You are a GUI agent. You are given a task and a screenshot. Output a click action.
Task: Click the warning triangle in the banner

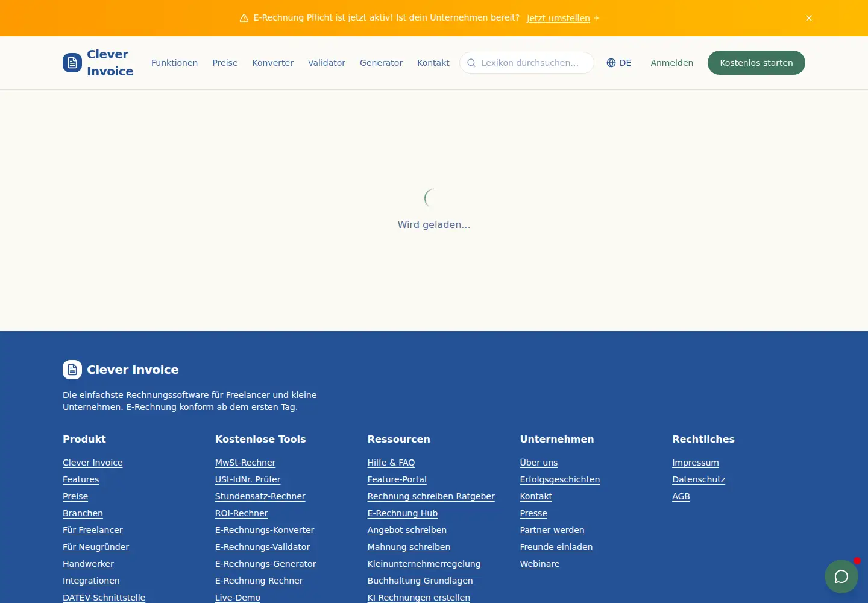pos(244,18)
